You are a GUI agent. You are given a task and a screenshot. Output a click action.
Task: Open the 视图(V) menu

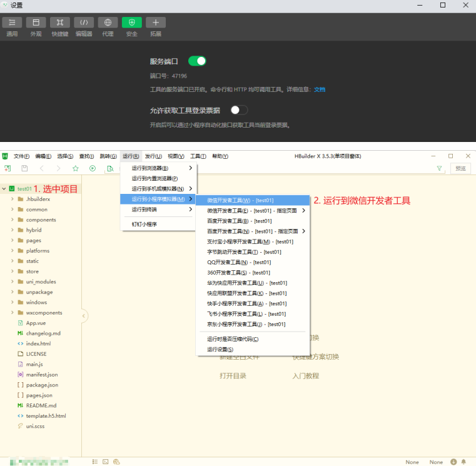point(176,156)
